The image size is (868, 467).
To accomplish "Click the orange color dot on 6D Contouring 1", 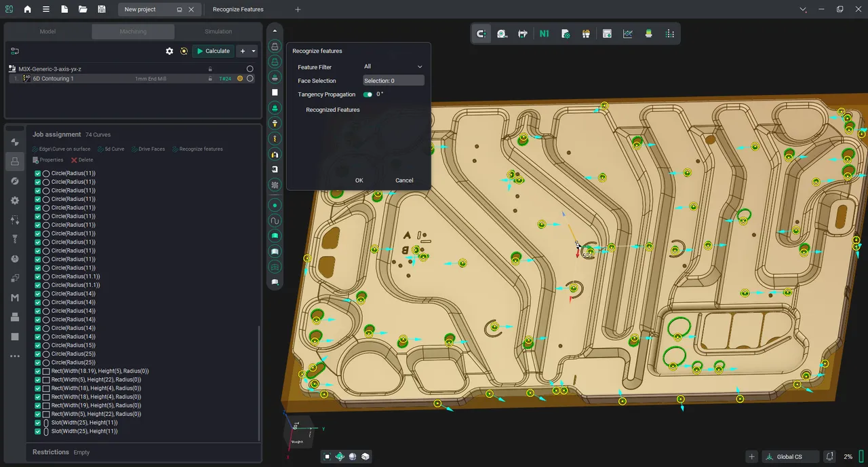I will (240, 79).
